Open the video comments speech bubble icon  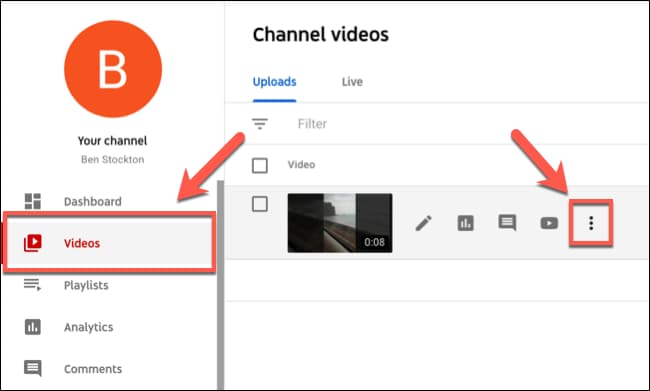[507, 223]
